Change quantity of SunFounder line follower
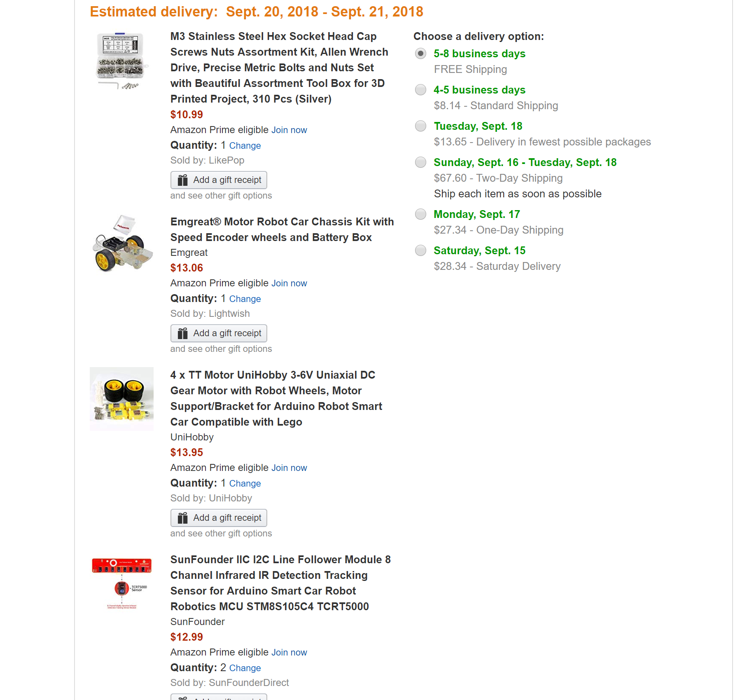Screen dimensions: 740x700 tap(245, 668)
